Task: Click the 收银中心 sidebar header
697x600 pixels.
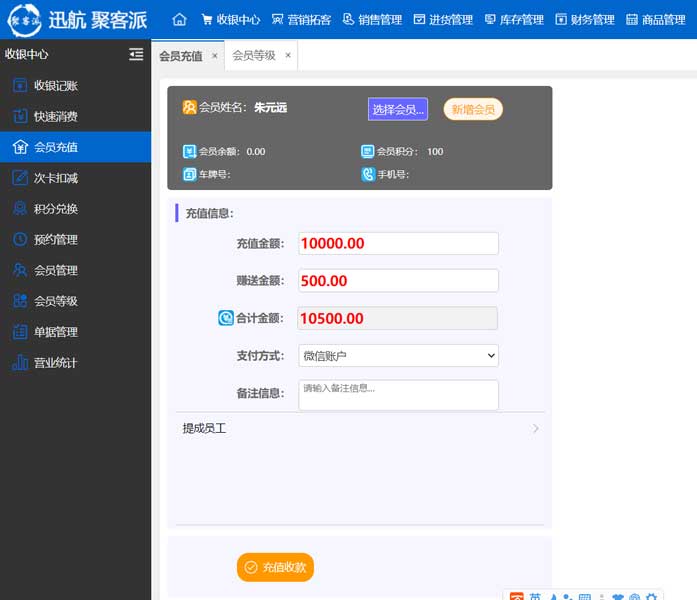Action: [x=26, y=54]
